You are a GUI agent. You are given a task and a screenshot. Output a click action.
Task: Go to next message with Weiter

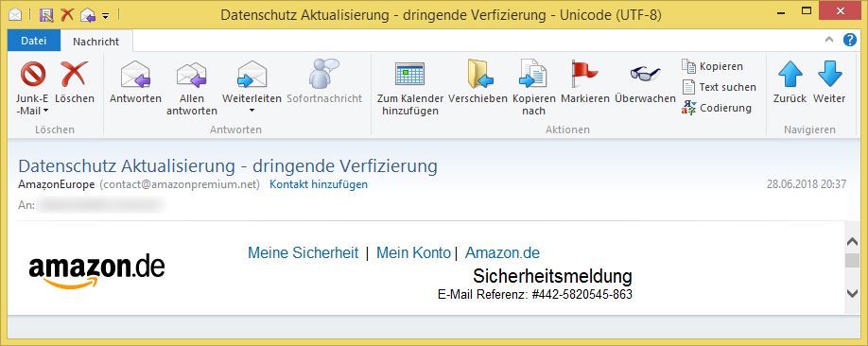tap(829, 82)
